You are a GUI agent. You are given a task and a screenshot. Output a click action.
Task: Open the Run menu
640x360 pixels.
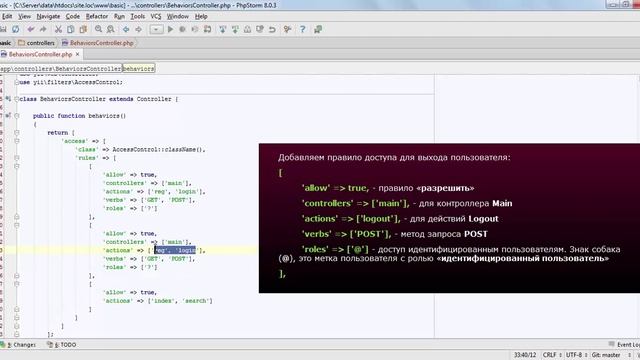[119, 16]
